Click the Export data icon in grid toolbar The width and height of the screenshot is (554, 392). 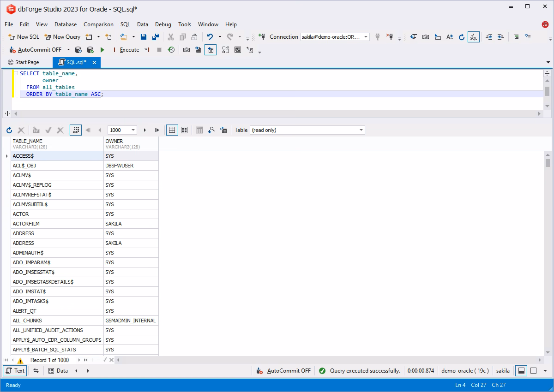point(223,131)
